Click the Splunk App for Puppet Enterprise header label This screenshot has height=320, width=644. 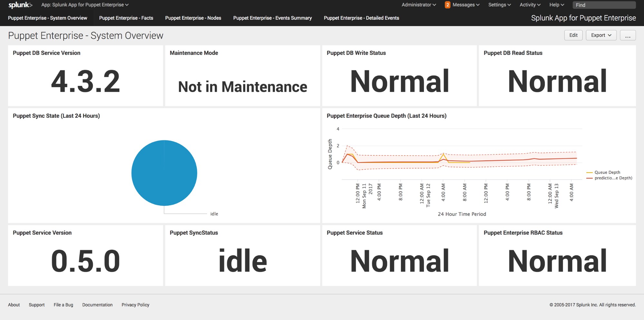583,18
